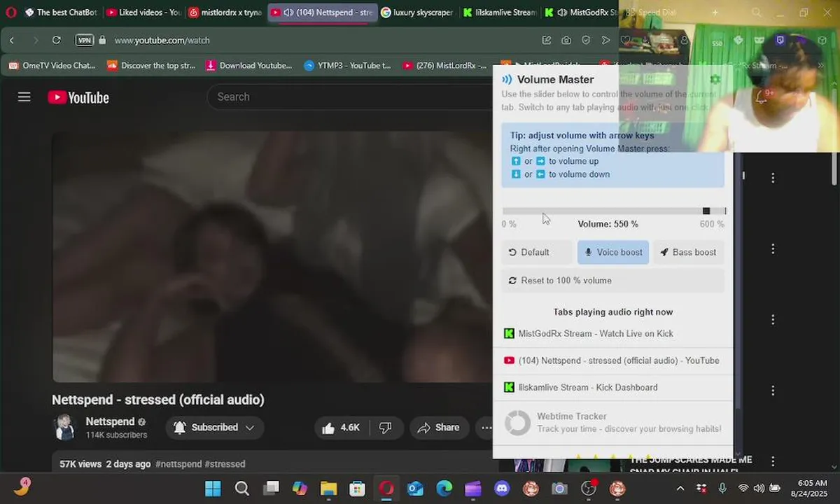Expand the Subscribed notification dropdown
The image size is (840, 504).
215,428
